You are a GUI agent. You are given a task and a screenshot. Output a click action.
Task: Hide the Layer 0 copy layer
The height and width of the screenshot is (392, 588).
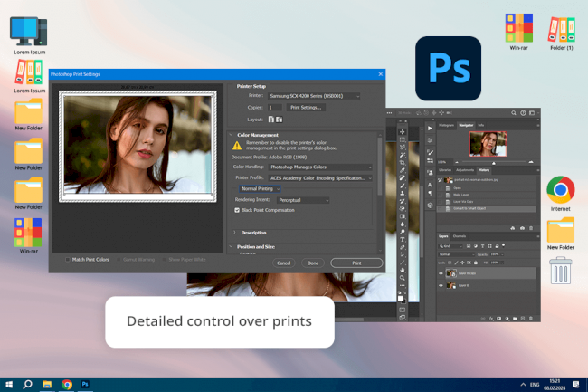tap(441, 272)
